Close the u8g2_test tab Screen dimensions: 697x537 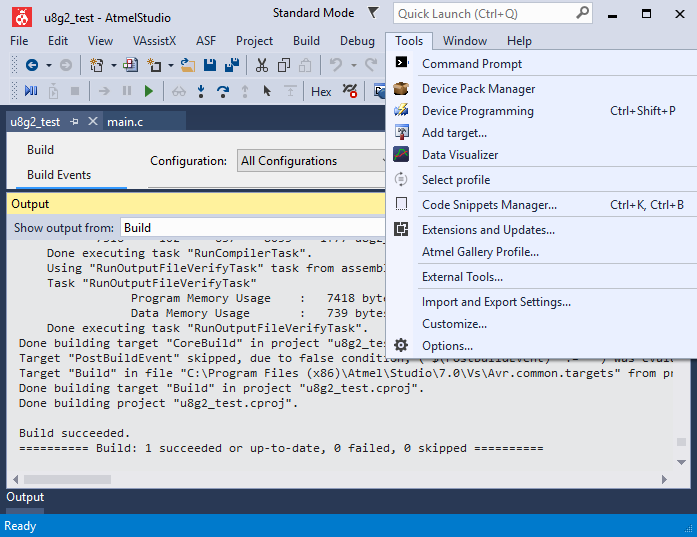click(92, 122)
